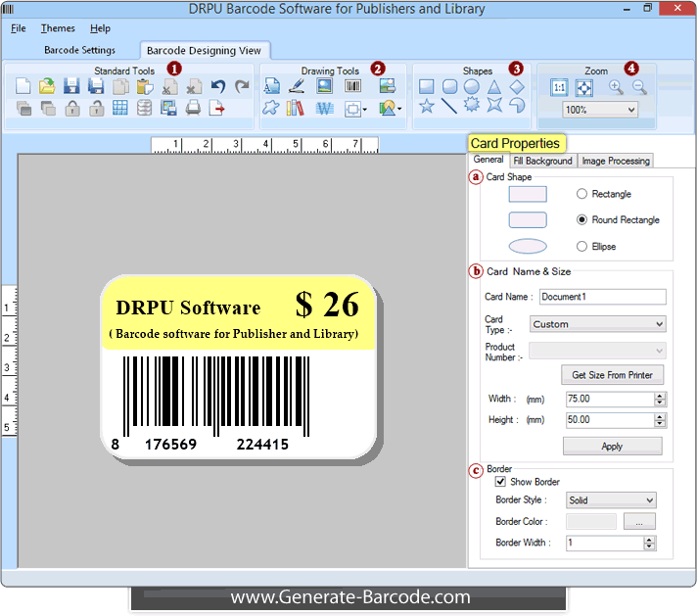Toggle the Show Border checkbox
Viewport: 697px width, 616px height.
click(x=500, y=481)
